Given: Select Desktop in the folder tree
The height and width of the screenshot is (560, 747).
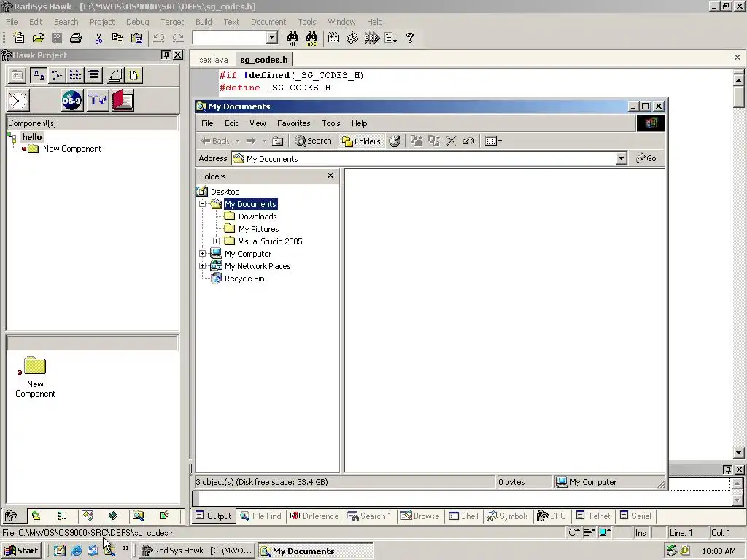Looking at the screenshot, I should [x=225, y=192].
